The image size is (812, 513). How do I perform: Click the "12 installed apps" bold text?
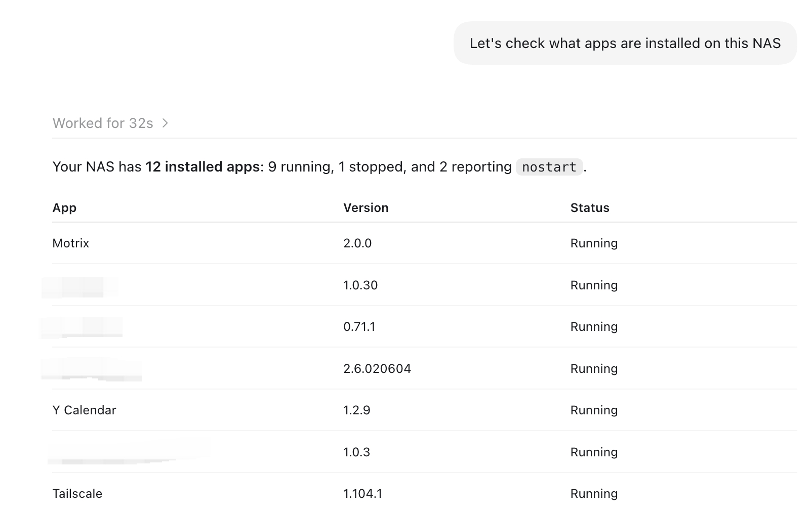[x=202, y=166]
